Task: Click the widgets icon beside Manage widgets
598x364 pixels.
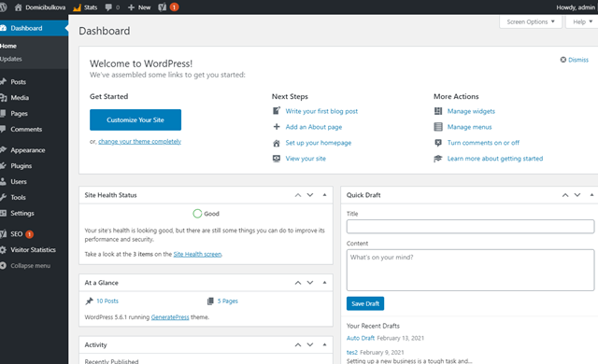Action: click(x=438, y=111)
